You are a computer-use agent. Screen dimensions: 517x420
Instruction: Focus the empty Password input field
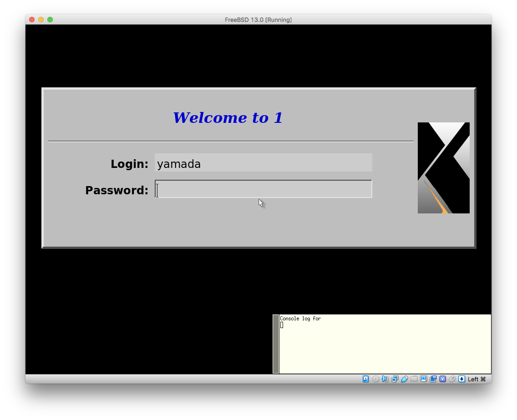click(263, 189)
